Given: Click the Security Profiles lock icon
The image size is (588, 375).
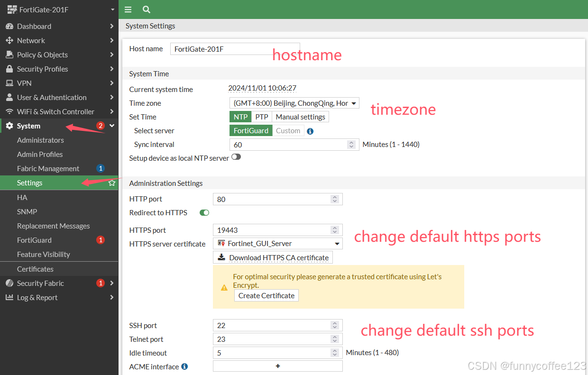Looking at the screenshot, I should pos(9,69).
